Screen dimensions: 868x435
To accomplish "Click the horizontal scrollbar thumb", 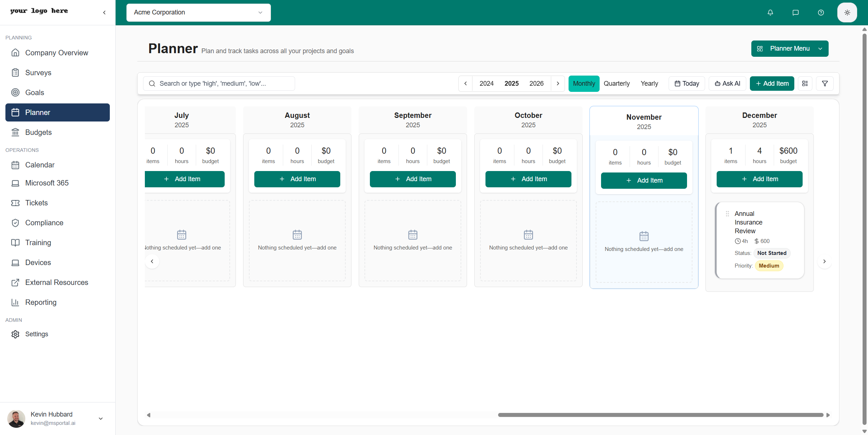I will (x=660, y=415).
